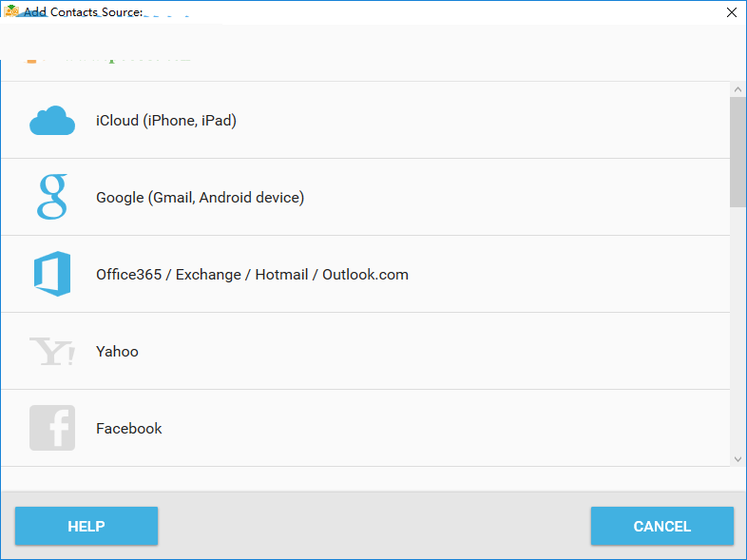Select the blue Google g icon

coord(52,198)
